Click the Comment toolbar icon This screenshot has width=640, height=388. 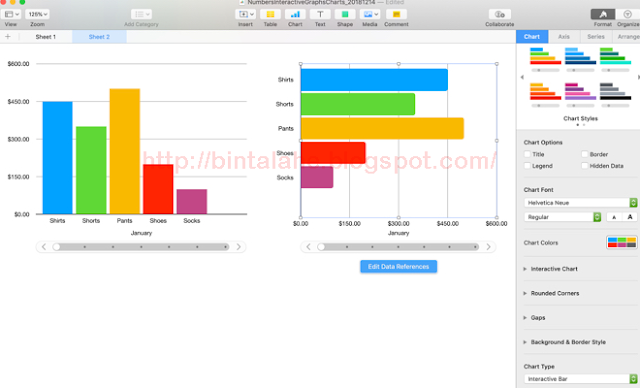tap(396, 14)
